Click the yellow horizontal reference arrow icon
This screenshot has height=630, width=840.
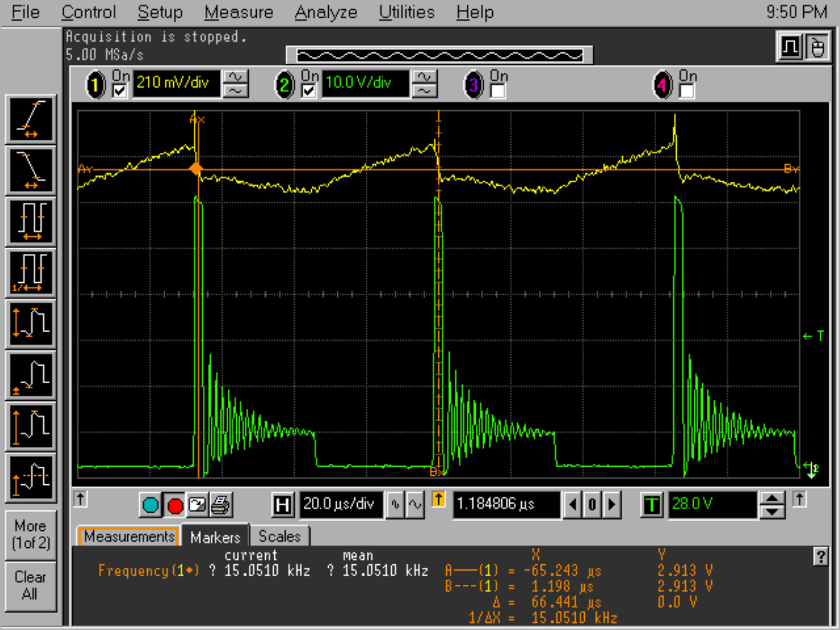pos(438,501)
